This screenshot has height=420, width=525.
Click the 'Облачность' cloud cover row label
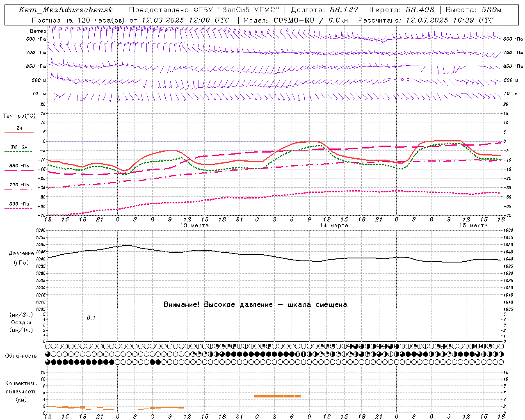point(21,356)
